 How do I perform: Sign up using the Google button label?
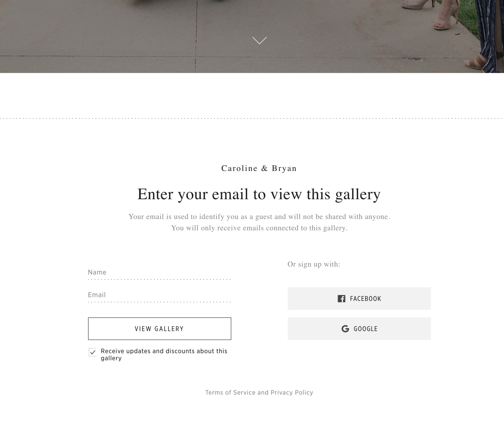[x=365, y=329]
